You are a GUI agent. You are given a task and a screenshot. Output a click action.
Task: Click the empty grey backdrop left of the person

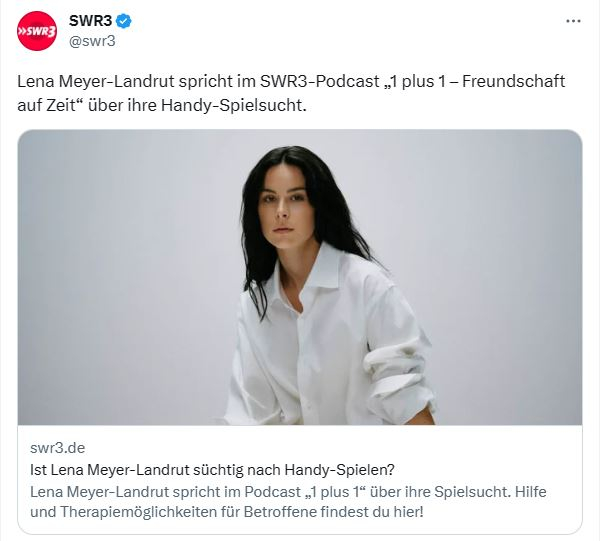123,276
